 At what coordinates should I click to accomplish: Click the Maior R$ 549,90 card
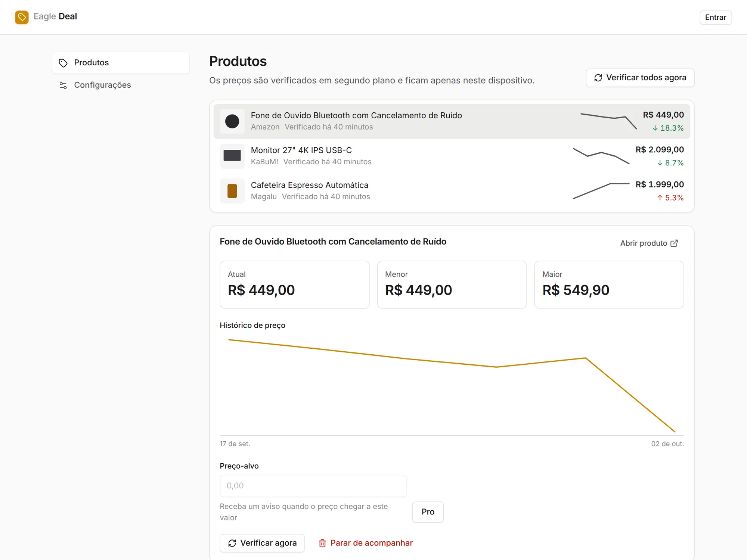pos(609,284)
